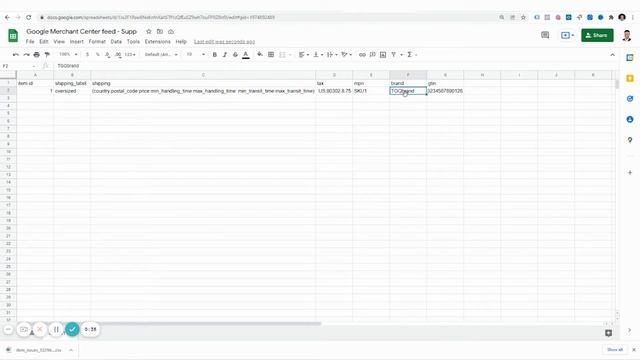
Task: Print the spreadsheet
Action: coord(37,55)
